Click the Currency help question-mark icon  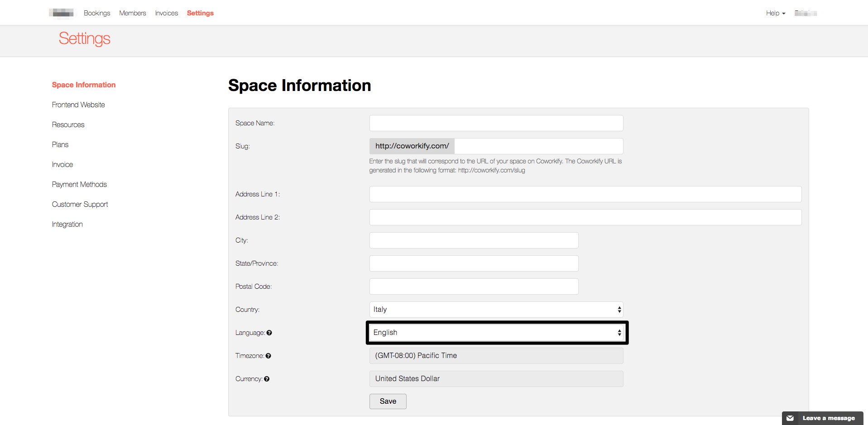(267, 379)
